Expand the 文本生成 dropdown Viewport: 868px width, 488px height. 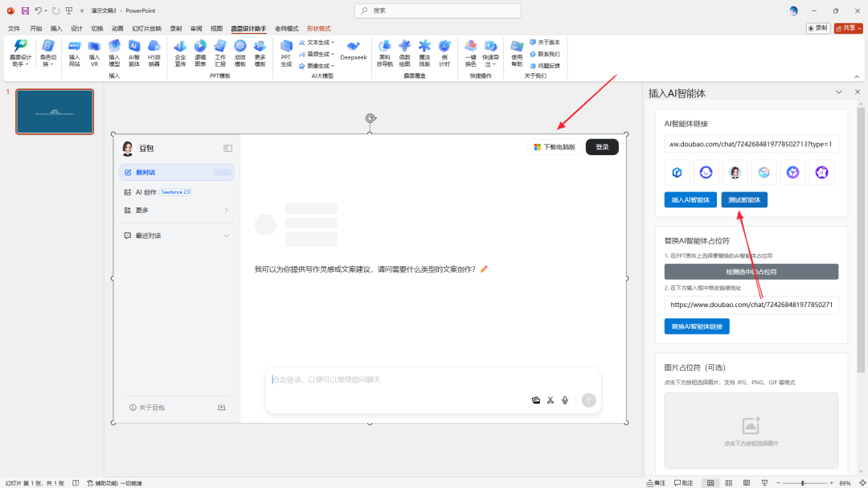coord(317,42)
